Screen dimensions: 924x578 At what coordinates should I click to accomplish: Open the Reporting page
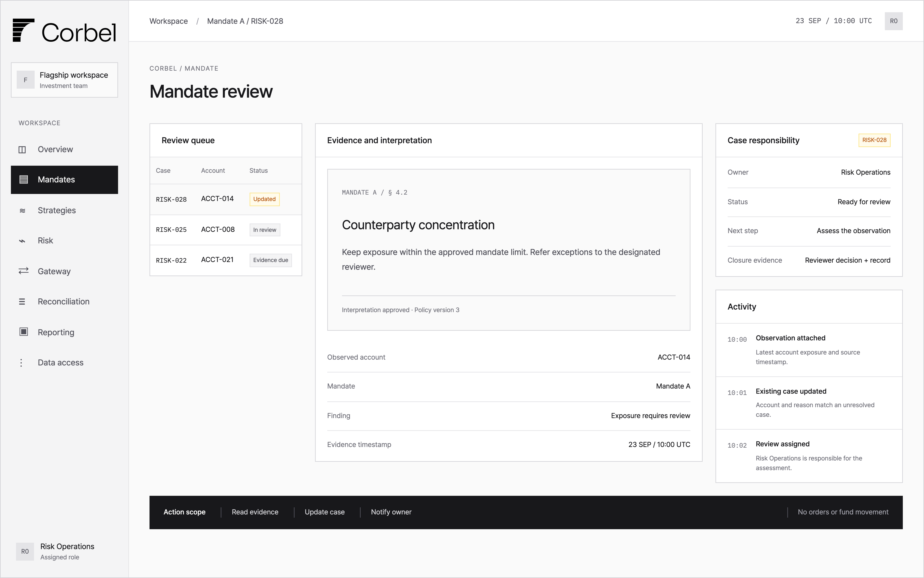point(65,332)
